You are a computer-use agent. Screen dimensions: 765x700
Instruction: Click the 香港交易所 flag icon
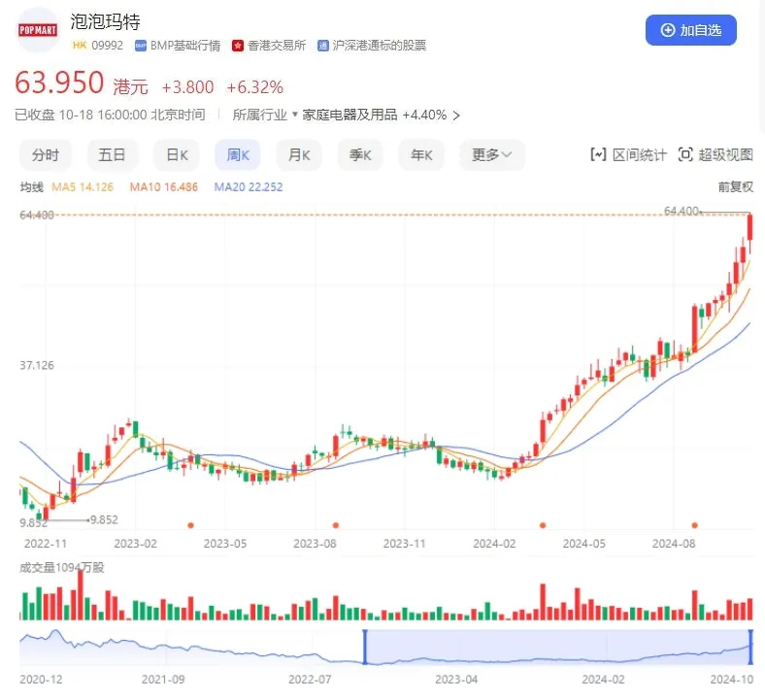[238, 46]
